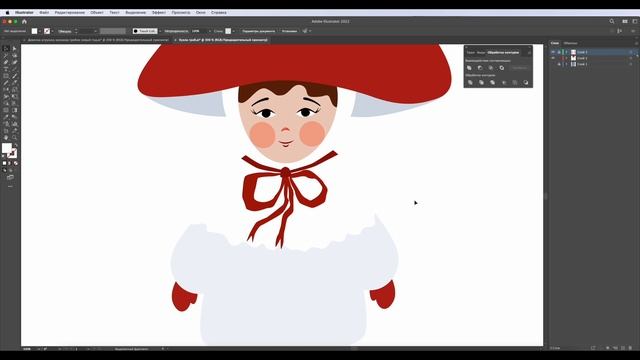Select the Rectangle tool
The height and width of the screenshot is (360, 640).
6,76
